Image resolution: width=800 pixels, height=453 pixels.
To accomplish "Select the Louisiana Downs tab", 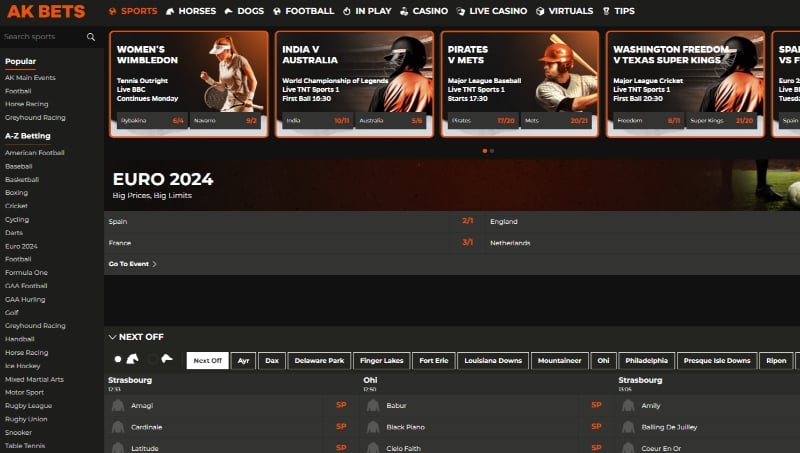I will [493, 361].
